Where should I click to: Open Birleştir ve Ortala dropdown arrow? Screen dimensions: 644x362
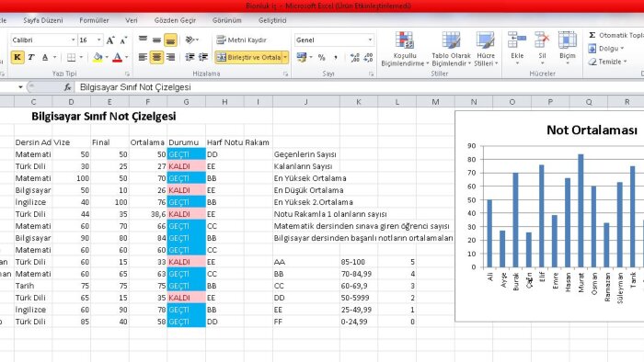coord(285,57)
